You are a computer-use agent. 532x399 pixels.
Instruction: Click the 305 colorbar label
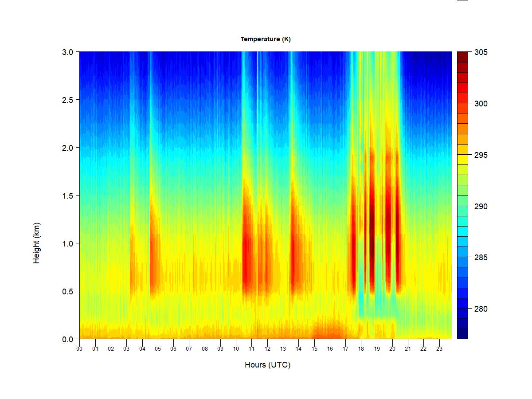481,52
